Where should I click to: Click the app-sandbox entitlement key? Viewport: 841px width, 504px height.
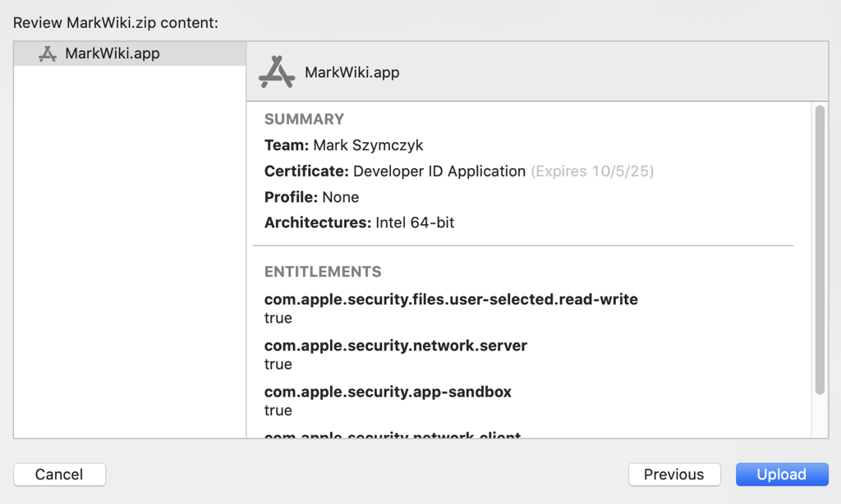coord(388,392)
